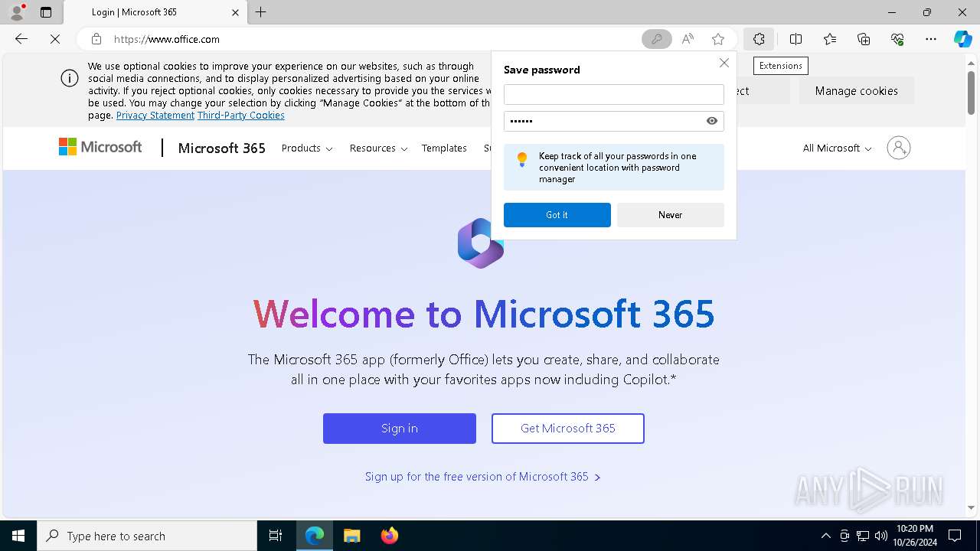The height and width of the screenshot is (551, 980).
Task: Click Manage cookies button
Action: 856,91
